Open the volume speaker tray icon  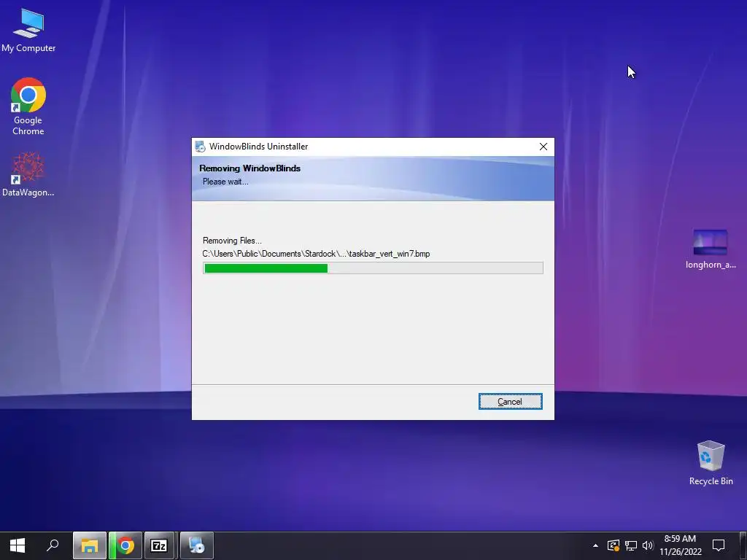pyautogui.click(x=648, y=545)
